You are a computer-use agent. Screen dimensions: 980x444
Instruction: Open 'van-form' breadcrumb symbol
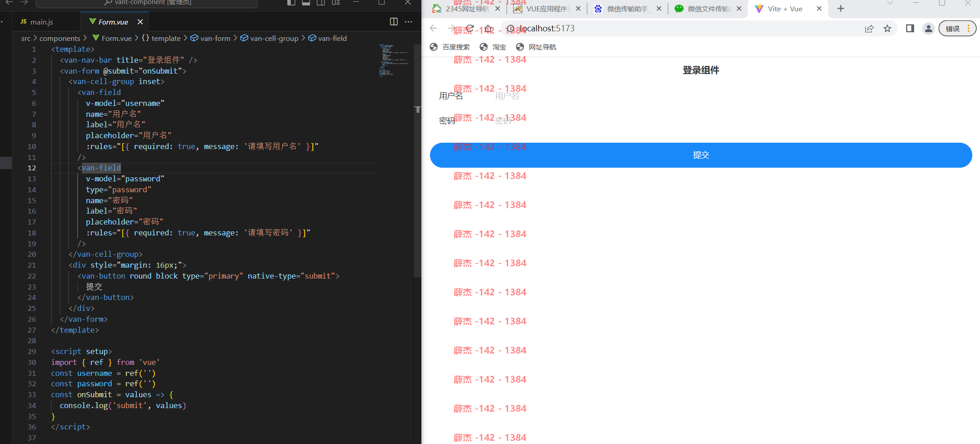tap(210, 39)
